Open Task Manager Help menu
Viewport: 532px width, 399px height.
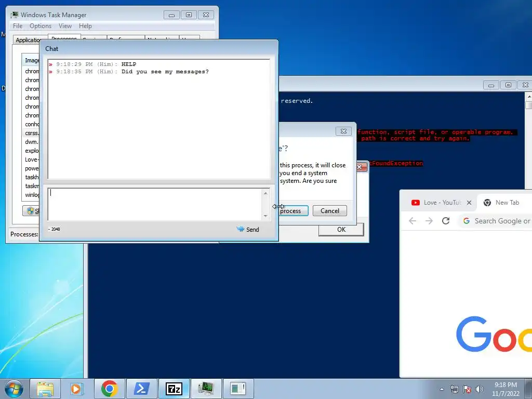(x=85, y=26)
